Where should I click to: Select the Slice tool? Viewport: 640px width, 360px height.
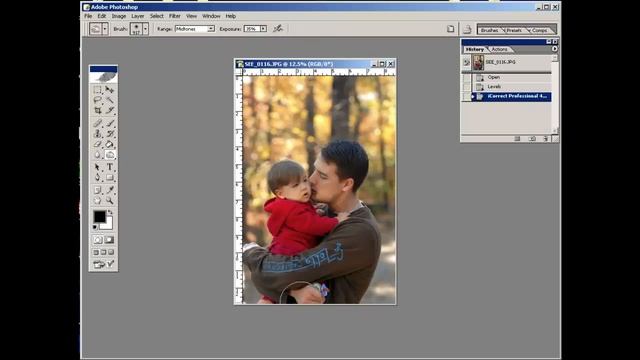pyautogui.click(x=110, y=110)
